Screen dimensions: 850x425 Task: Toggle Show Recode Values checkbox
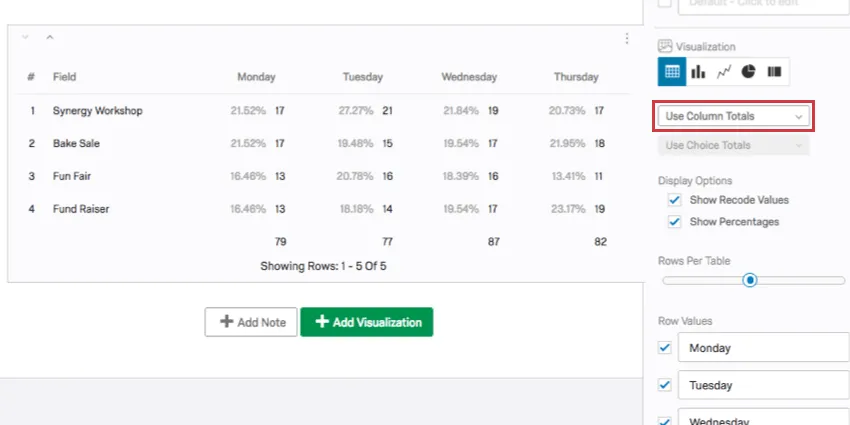point(674,201)
